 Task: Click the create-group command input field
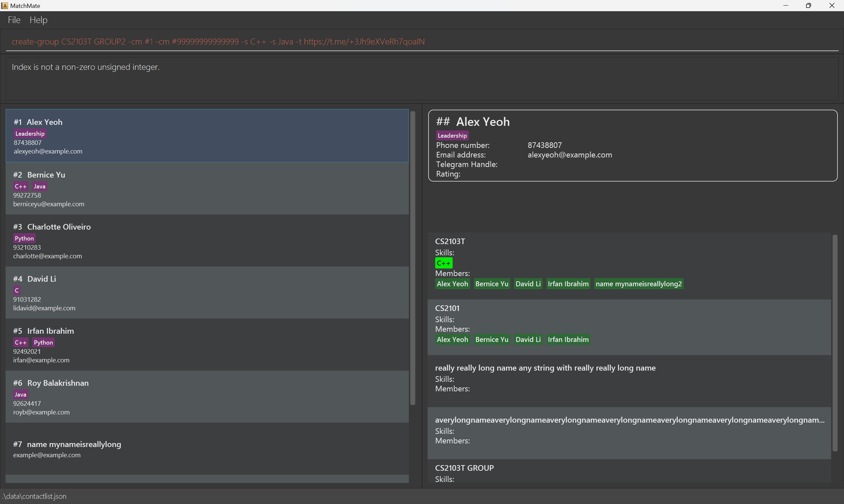[421, 42]
